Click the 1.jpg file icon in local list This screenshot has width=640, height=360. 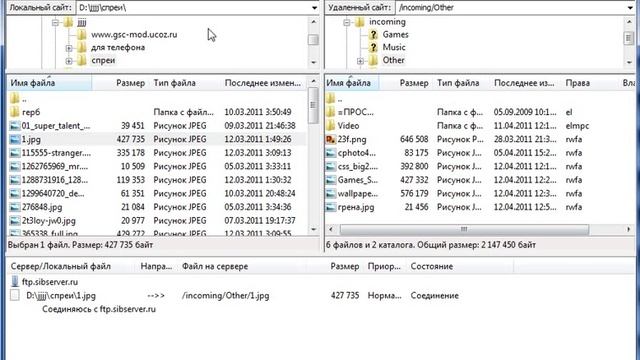click(x=15, y=139)
